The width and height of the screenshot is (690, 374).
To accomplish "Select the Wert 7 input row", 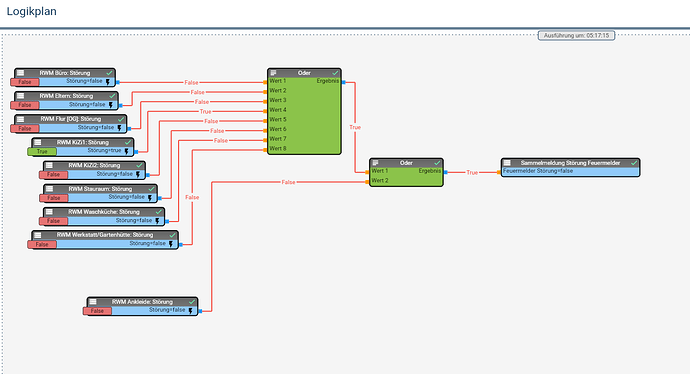I will coord(278,139).
